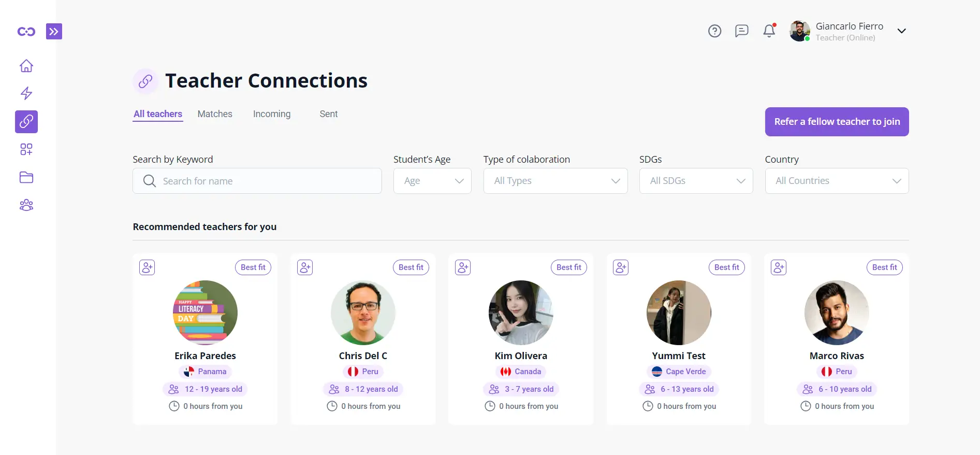The width and height of the screenshot is (980, 455).
Task: Focus the Search for name field
Action: [257, 181]
